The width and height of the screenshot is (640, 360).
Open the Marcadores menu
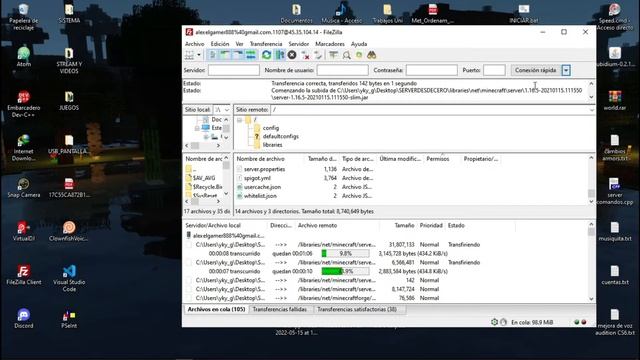(x=330, y=44)
